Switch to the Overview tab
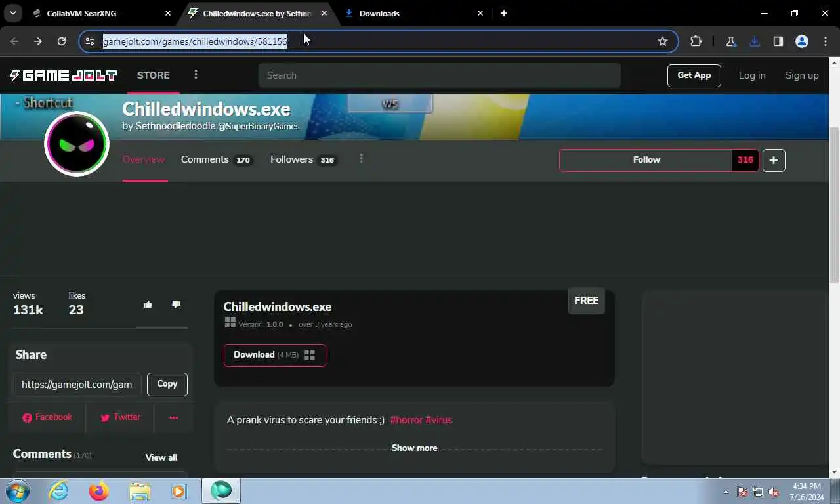 pos(144,159)
